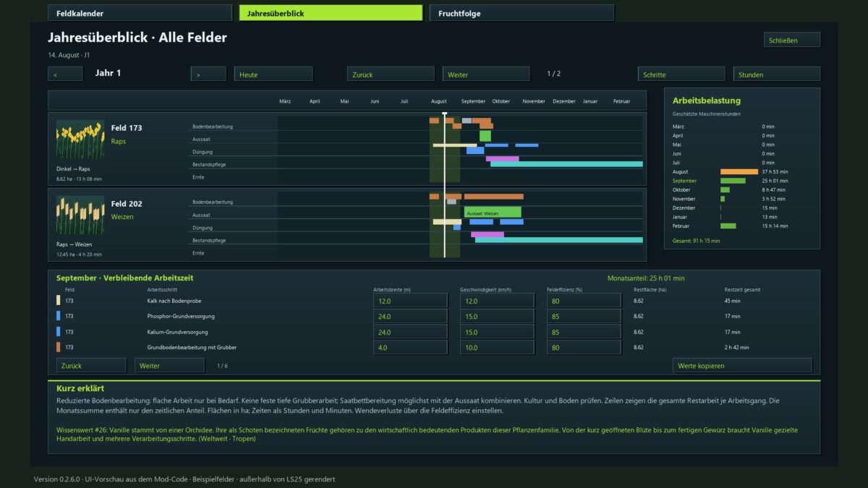The height and width of the screenshot is (488, 868).
Task: Edit Feldeffizienz for Kalium-Grundversorgung
Action: pyautogui.click(x=584, y=332)
